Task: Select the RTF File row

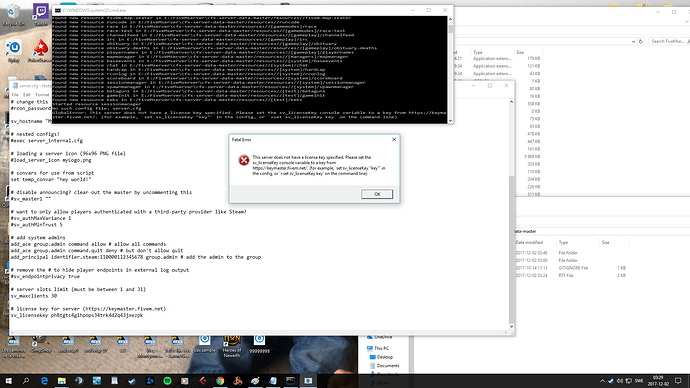Action: tap(571, 275)
